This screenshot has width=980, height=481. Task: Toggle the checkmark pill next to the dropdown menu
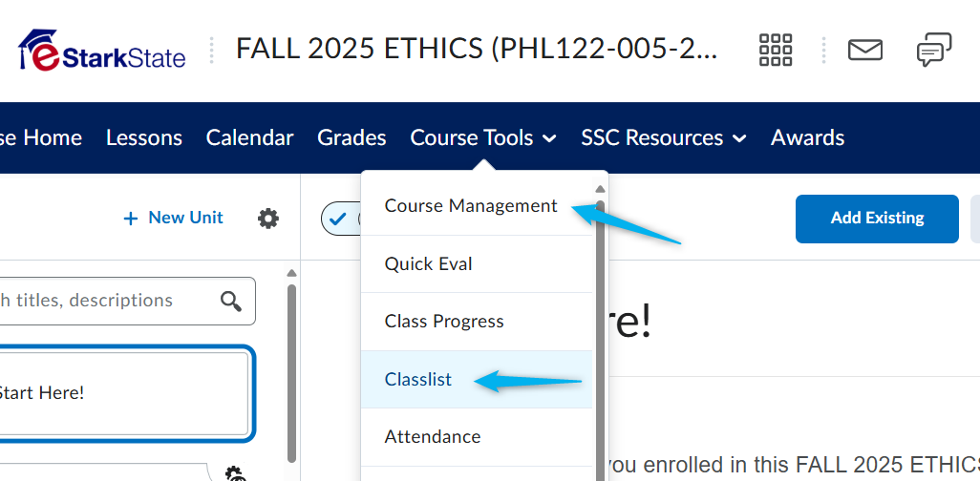click(x=341, y=219)
